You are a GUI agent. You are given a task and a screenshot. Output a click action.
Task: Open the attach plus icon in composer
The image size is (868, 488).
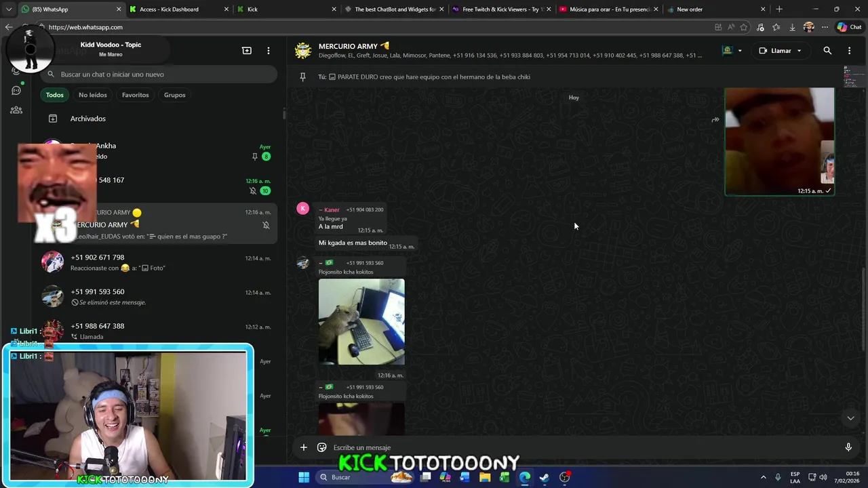click(304, 447)
